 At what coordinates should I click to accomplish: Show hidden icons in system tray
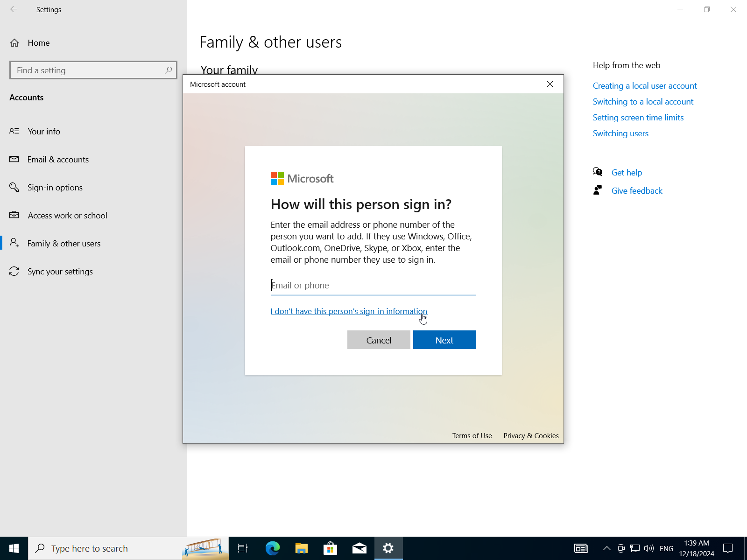[606, 548]
